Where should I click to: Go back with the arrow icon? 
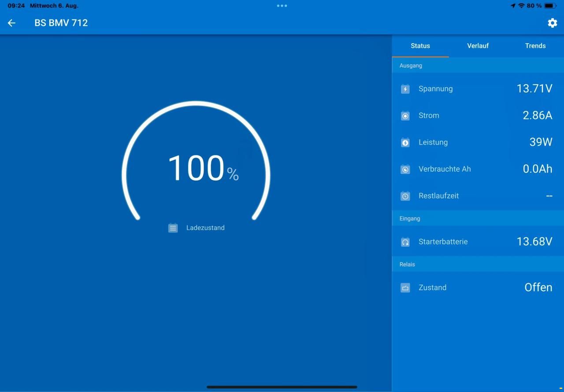pos(11,23)
